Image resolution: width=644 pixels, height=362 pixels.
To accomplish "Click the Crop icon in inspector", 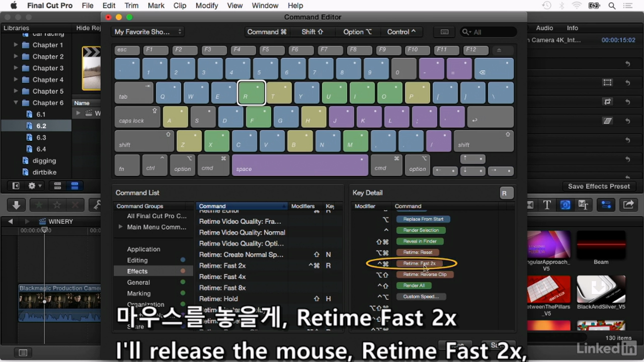I will tap(608, 102).
